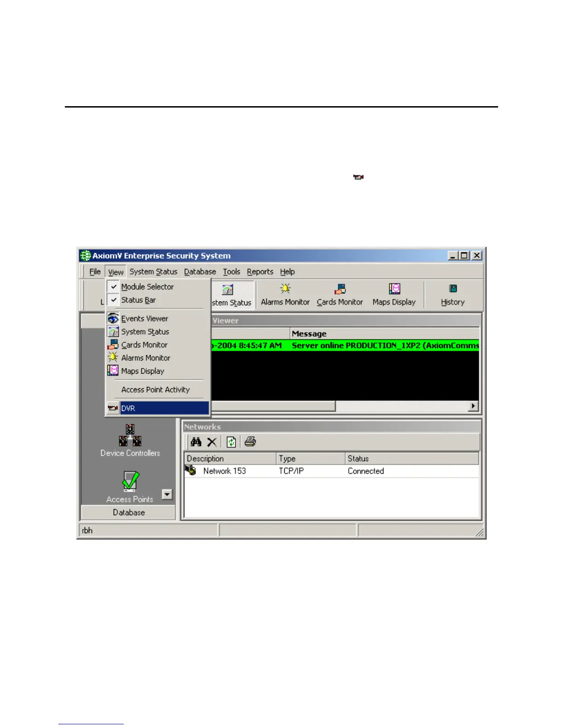
Task: Open History from the toolbar
Action: pyautogui.click(x=453, y=295)
